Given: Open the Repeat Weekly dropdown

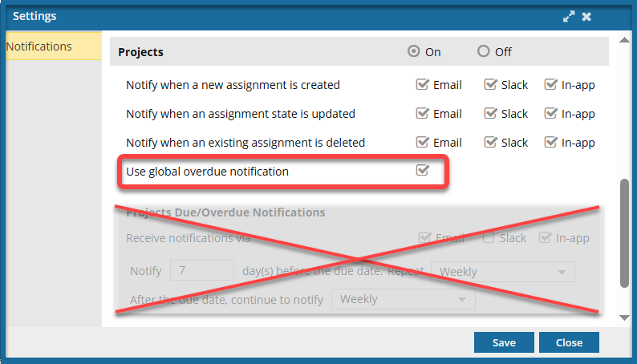Looking at the screenshot, I should 502,271.
